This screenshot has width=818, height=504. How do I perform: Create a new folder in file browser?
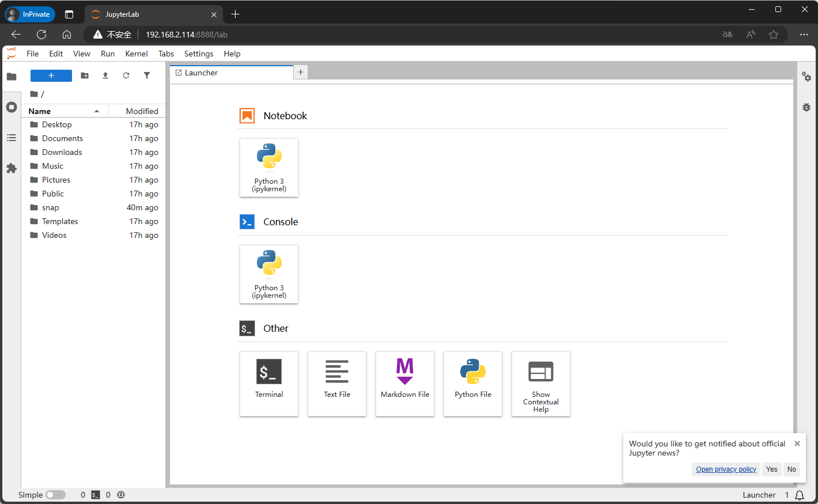[85, 75]
